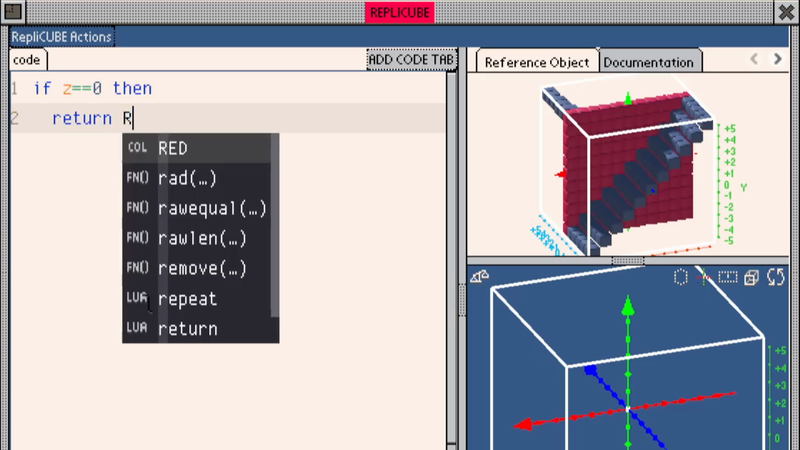Image resolution: width=800 pixels, height=450 pixels.
Task: Click line 2 'return R' in the editor
Action: [x=92, y=118]
